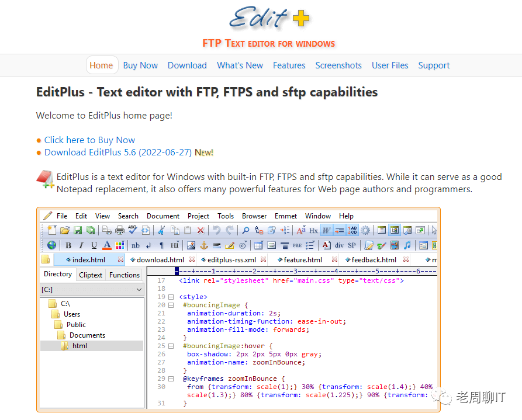Go to the Screenshots page
Screen dimensions: 522x420
pyautogui.click(x=338, y=65)
